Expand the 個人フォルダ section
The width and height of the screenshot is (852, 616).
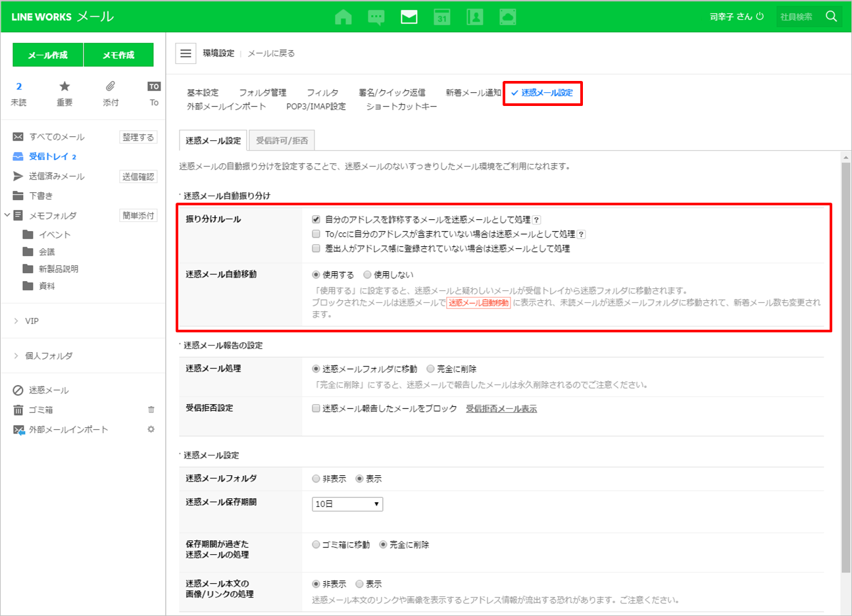tap(16, 356)
